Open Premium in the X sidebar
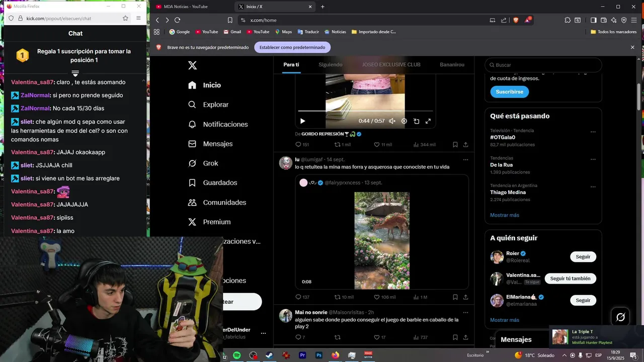 (x=209, y=222)
